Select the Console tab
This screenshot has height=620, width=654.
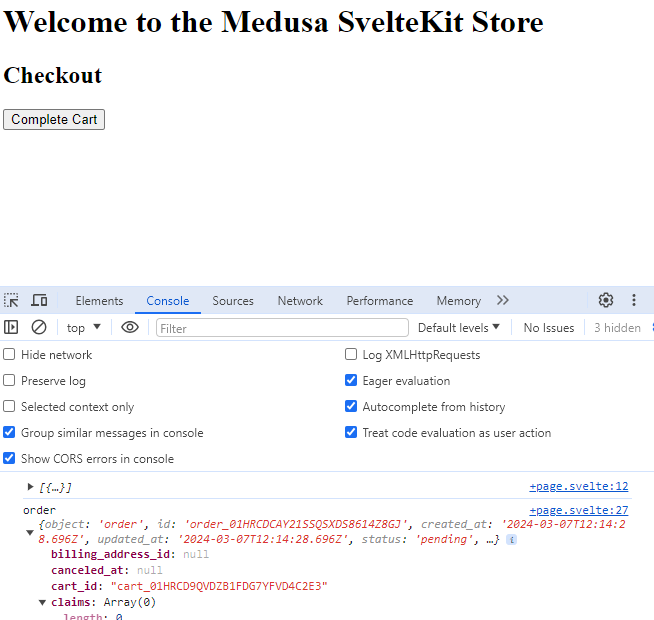[x=168, y=301]
